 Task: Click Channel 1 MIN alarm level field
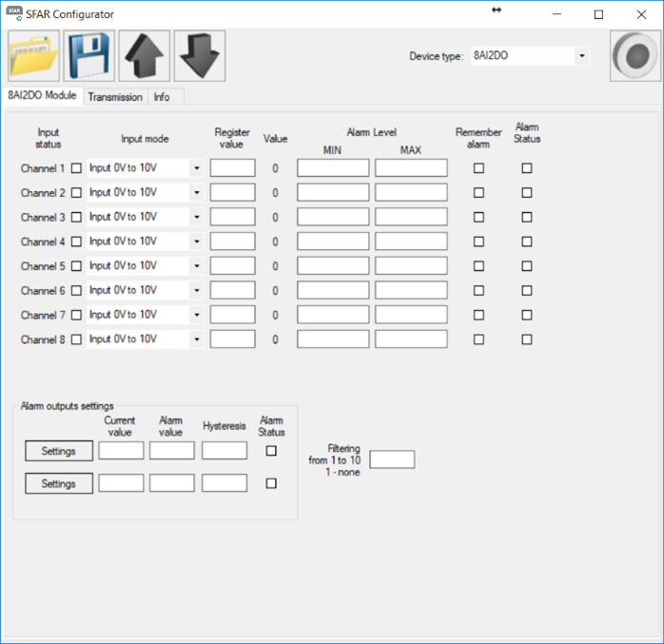[333, 168]
